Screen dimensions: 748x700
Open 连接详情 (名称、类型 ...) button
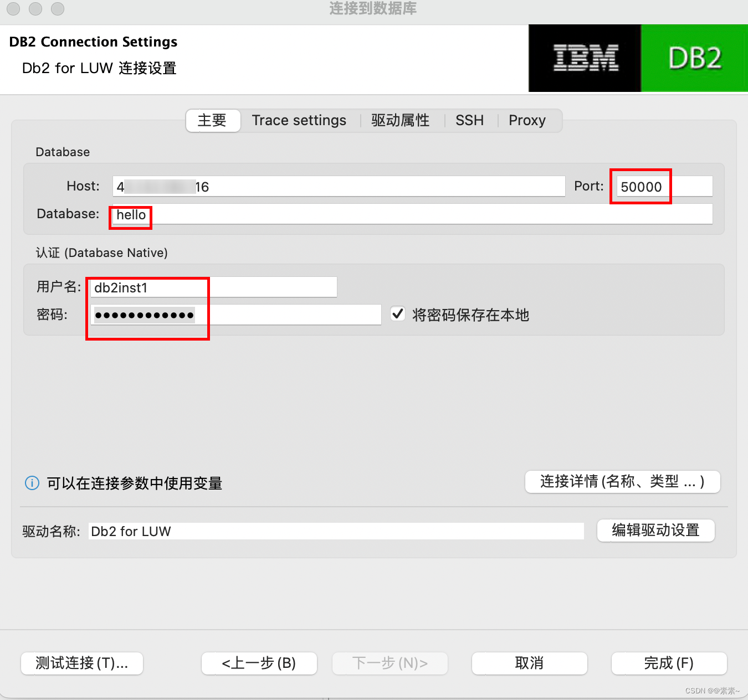click(x=622, y=482)
